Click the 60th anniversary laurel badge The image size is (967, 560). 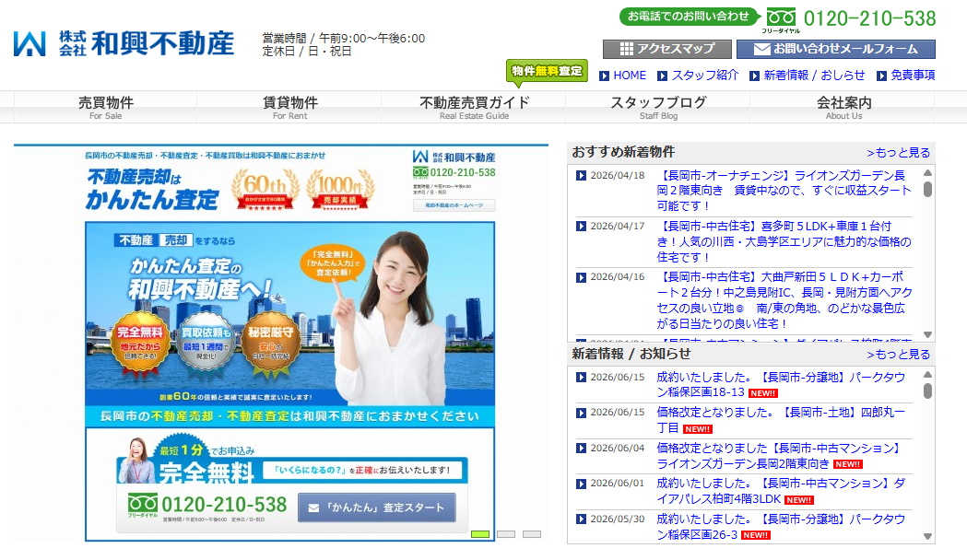point(265,189)
